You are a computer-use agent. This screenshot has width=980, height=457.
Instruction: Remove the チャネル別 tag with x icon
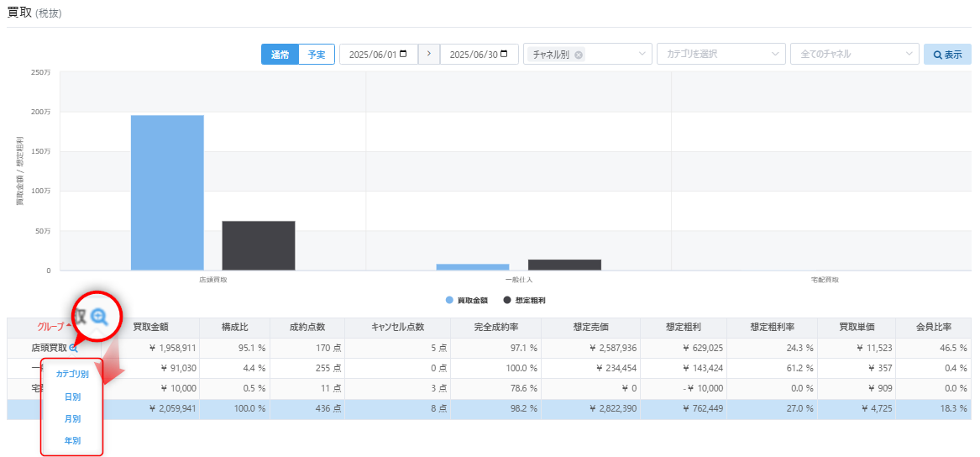pyautogui.click(x=579, y=55)
